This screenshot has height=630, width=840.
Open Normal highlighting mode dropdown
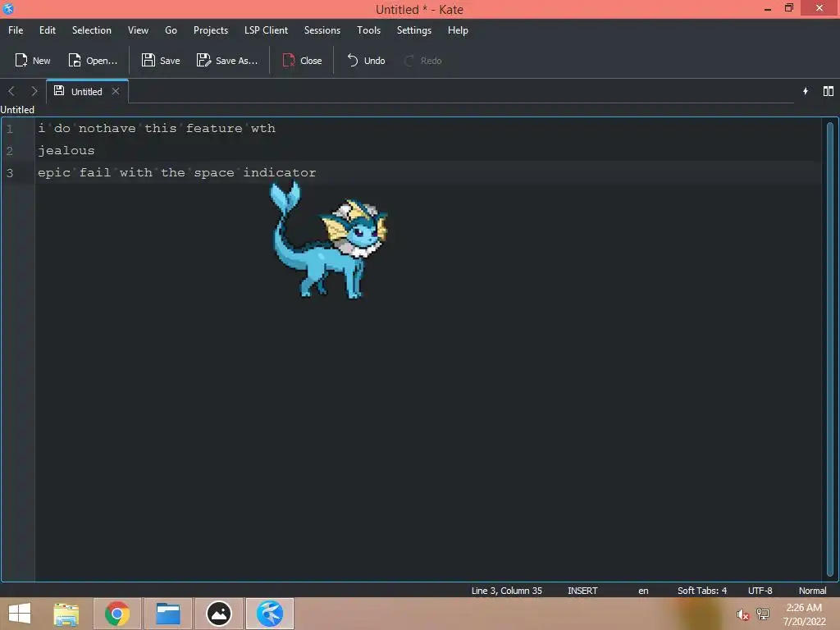pos(812,591)
